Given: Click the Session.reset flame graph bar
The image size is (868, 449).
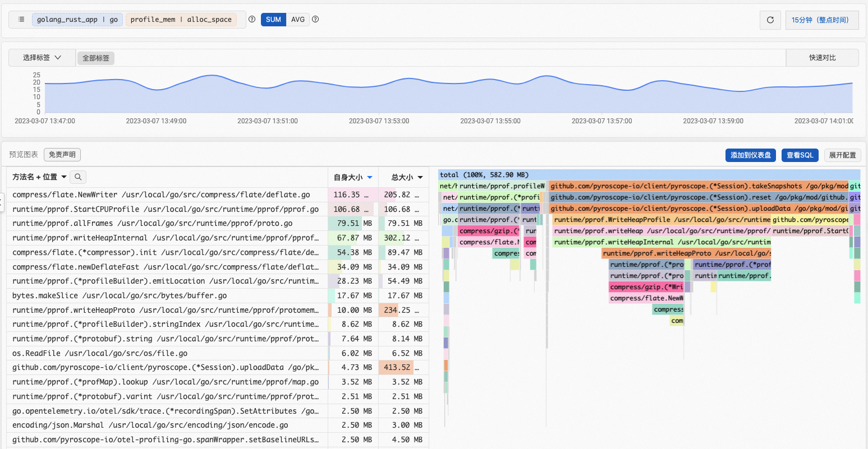Looking at the screenshot, I should pos(699,197).
